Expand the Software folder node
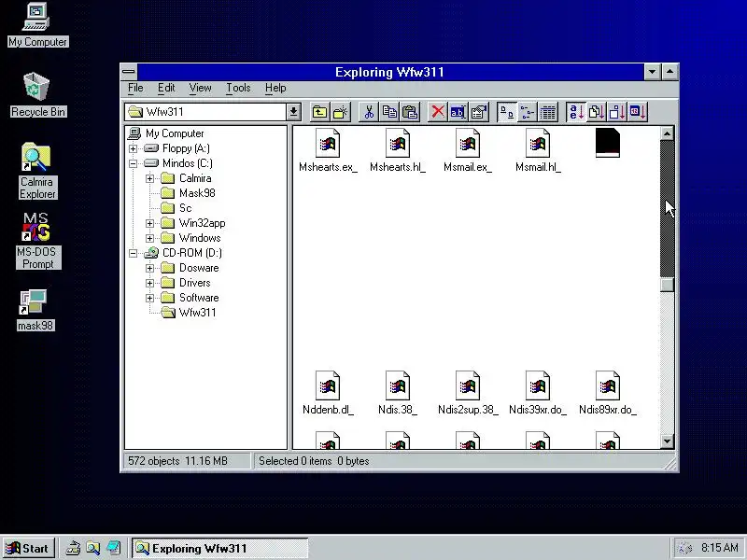The width and height of the screenshot is (747, 560). pyautogui.click(x=149, y=298)
